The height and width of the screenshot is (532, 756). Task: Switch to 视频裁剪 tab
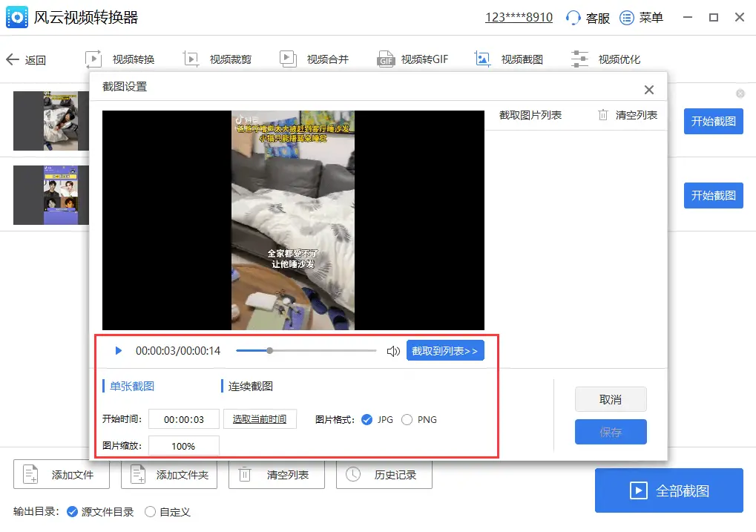pyautogui.click(x=217, y=59)
